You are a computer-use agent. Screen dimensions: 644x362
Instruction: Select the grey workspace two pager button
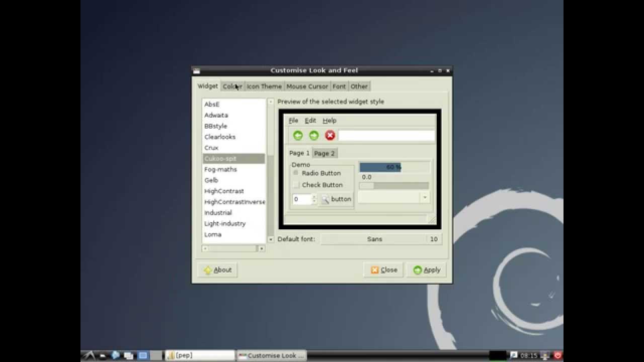pyautogui.click(x=156, y=355)
